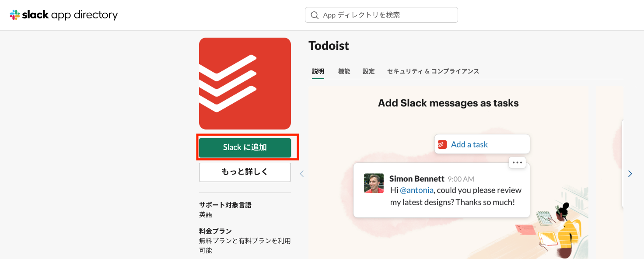
Task: Switch to the 機能 tab
Action: click(x=344, y=71)
